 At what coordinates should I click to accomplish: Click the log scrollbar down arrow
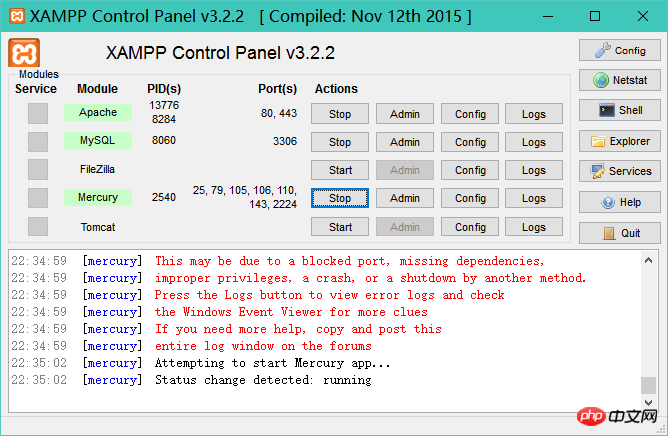tap(648, 402)
